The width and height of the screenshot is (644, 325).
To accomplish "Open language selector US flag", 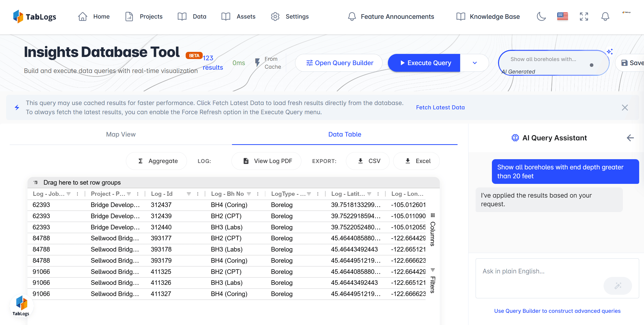I will 562,17.
